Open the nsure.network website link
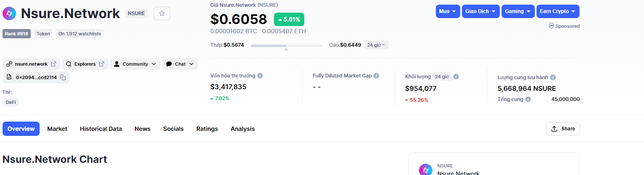The height and width of the screenshot is (175, 644). (31, 64)
